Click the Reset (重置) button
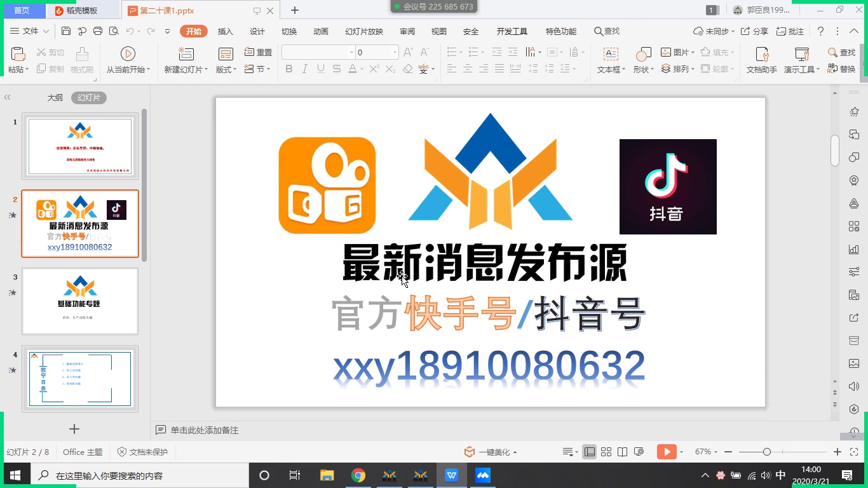Image resolution: width=868 pixels, height=488 pixels. point(259,52)
